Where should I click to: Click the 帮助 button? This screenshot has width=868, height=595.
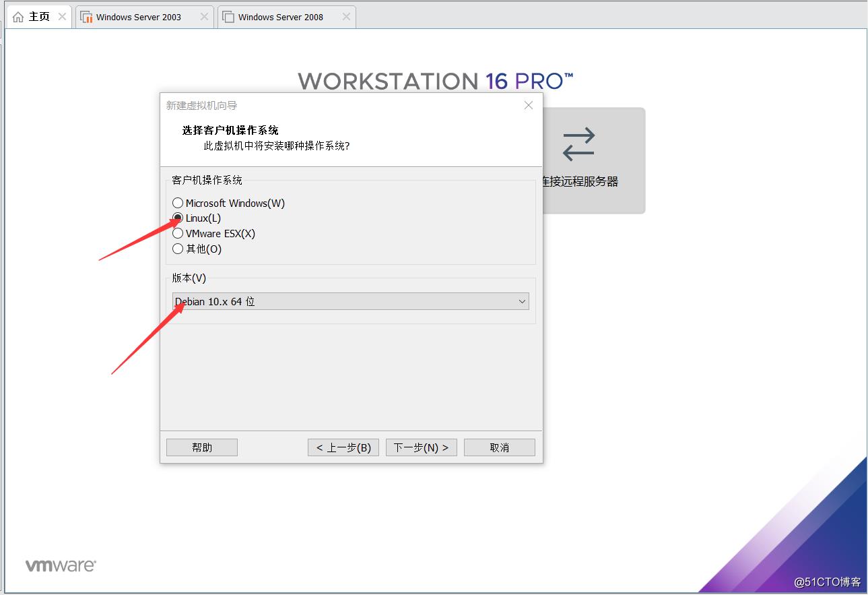point(202,447)
